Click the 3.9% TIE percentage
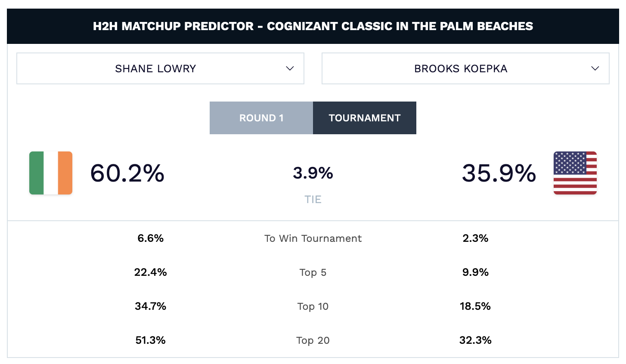 [x=313, y=173]
